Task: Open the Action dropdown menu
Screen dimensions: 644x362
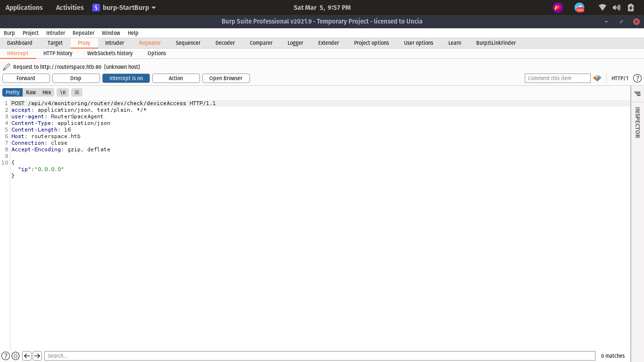Action: tap(176, 78)
